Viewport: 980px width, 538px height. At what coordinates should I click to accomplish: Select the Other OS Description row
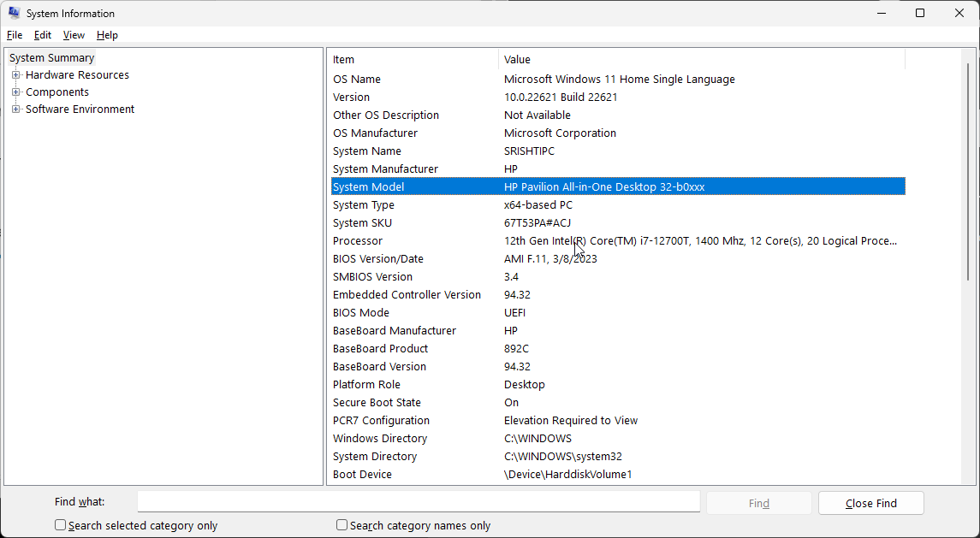618,115
